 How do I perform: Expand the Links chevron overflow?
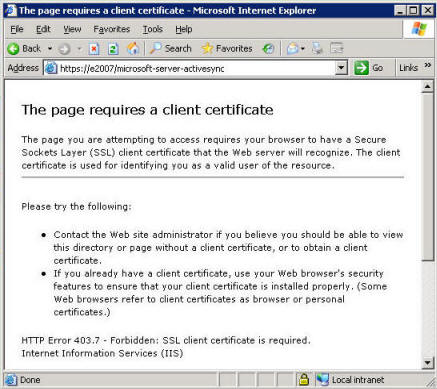(x=428, y=65)
